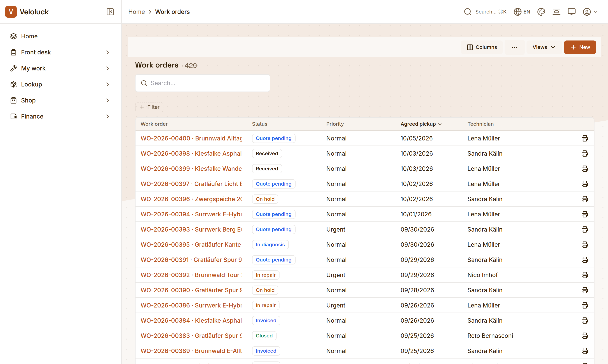Create a new work order
The image size is (608, 364).
tap(580, 47)
